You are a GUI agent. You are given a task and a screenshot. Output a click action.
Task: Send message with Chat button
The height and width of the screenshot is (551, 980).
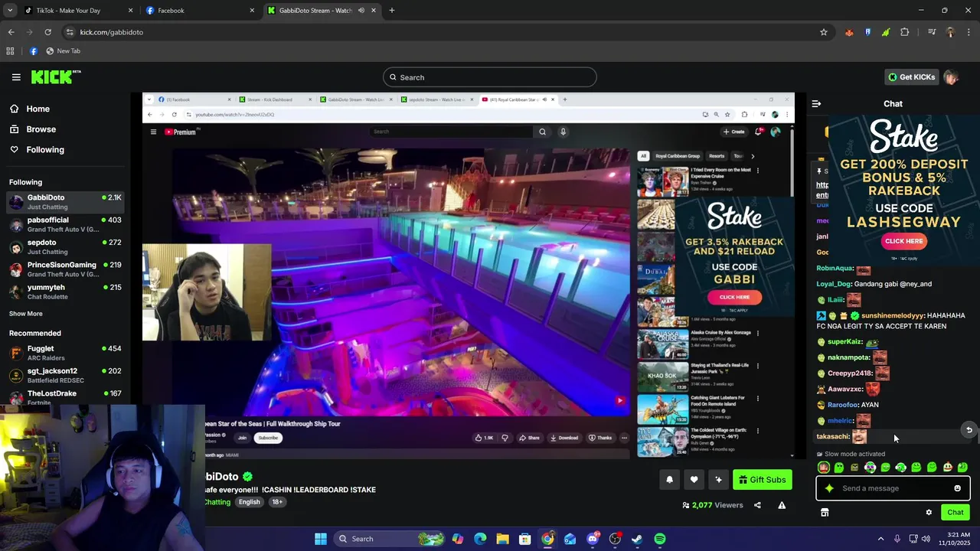click(955, 513)
